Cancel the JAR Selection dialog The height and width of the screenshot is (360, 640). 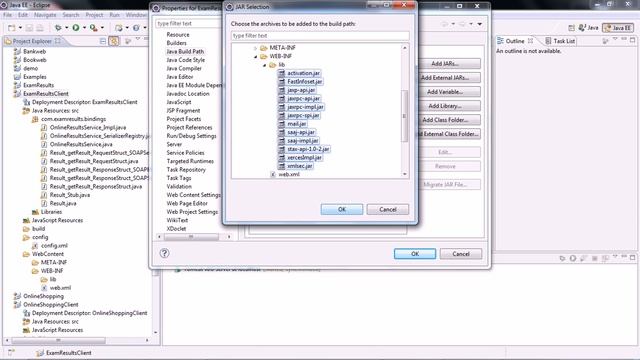[x=387, y=209]
